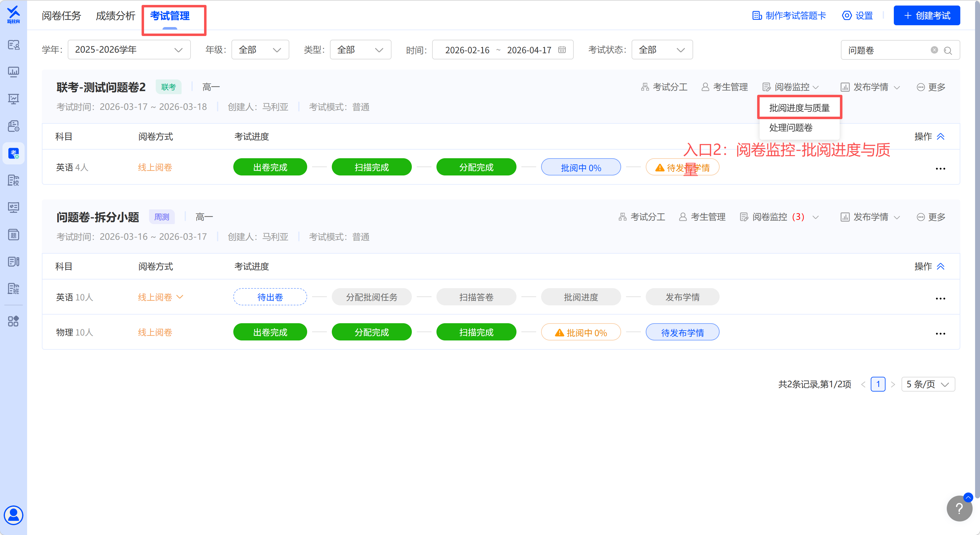Expand the 学年 2025-2026学年 dropdown

pos(129,50)
